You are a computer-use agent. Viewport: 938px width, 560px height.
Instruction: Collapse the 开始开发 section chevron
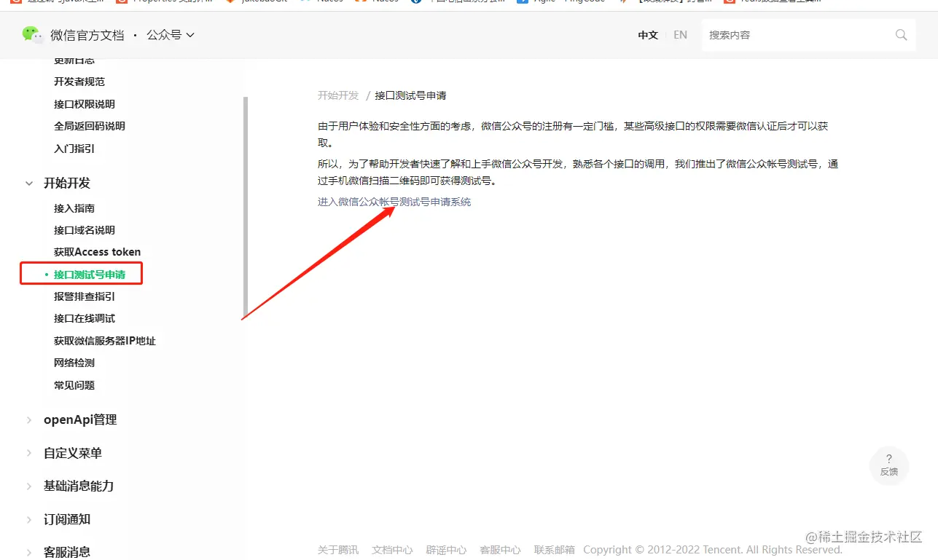tap(29, 184)
